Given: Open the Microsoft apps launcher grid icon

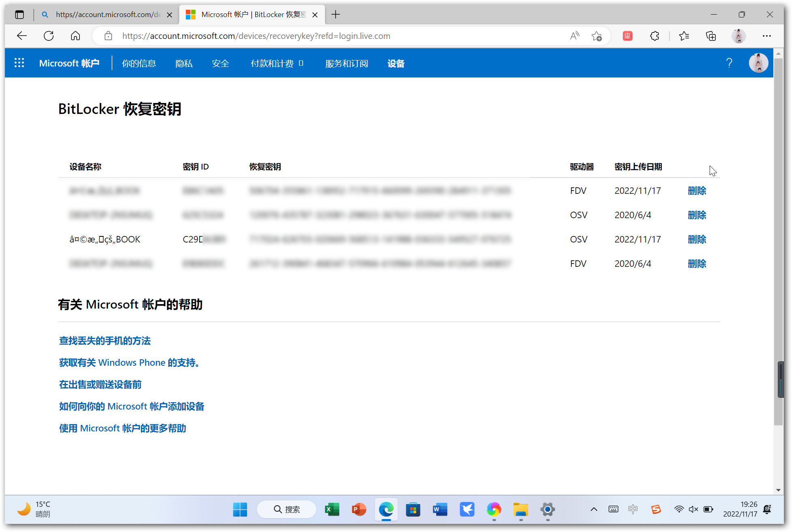Looking at the screenshot, I should tap(19, 63).
